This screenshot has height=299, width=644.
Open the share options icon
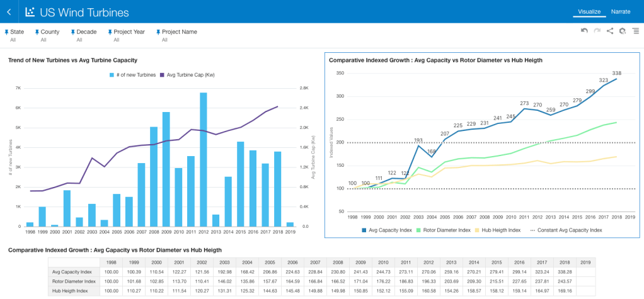(609, 31)
